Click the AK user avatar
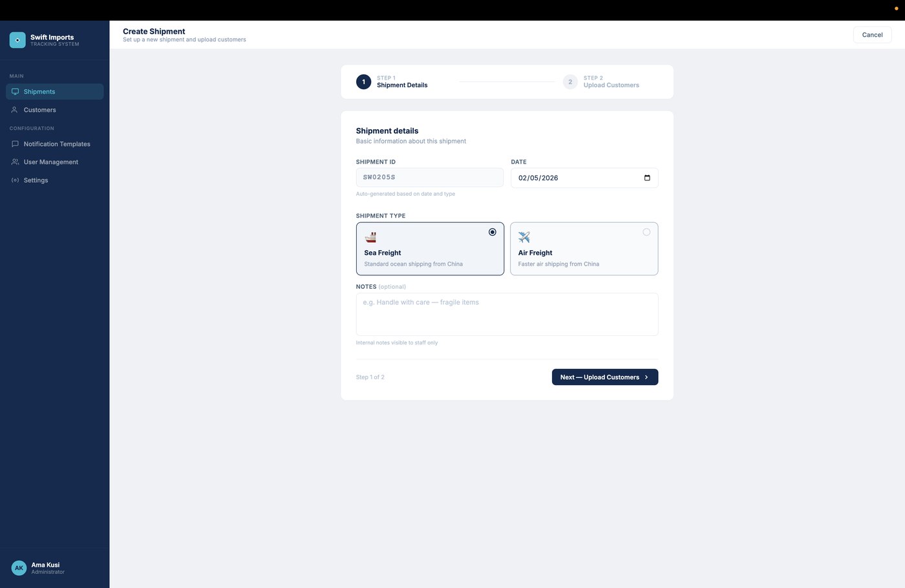 [x=19, y=568]
